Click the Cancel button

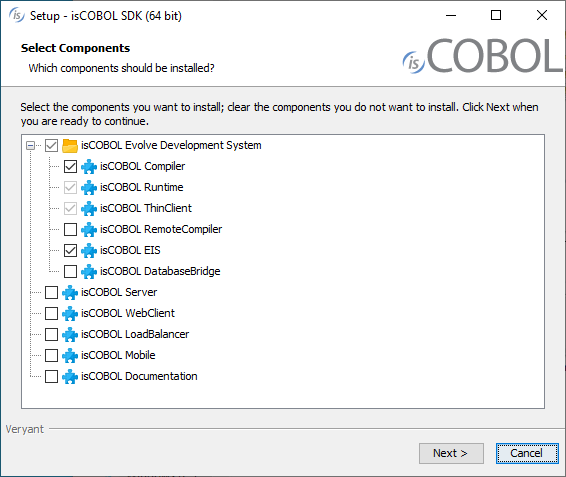click(x=527, y=453)
